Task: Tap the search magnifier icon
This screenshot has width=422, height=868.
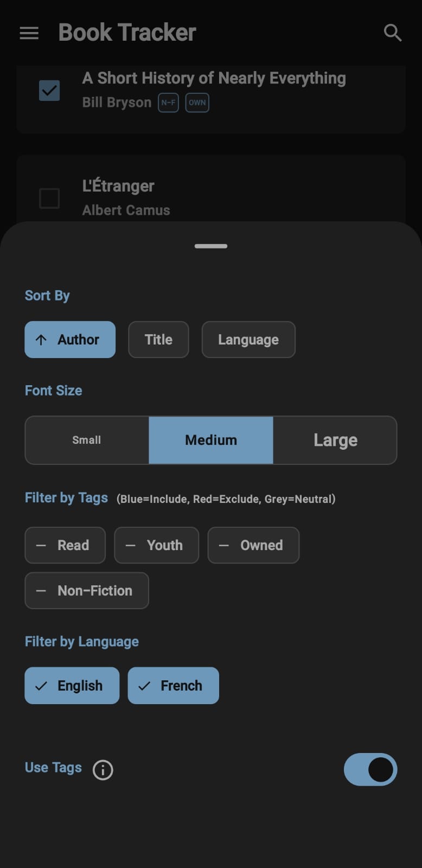Action: (392, 33)
